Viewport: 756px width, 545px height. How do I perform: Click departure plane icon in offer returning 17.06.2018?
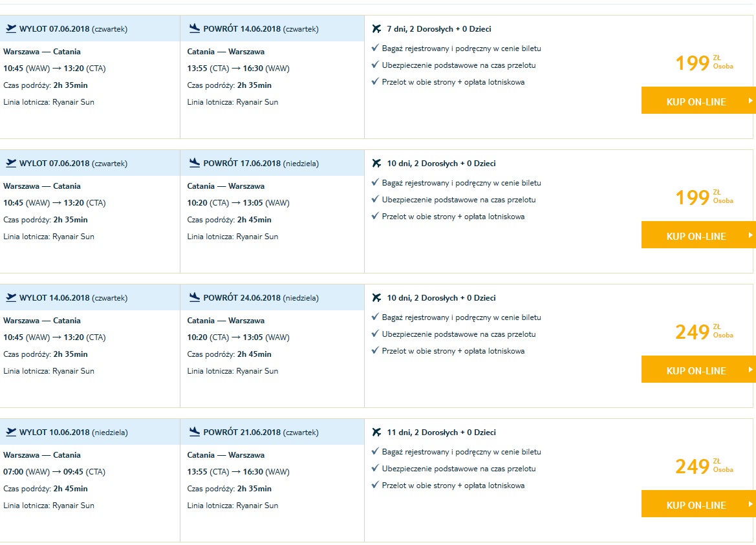pyautogui.click(x=10, y=163)
